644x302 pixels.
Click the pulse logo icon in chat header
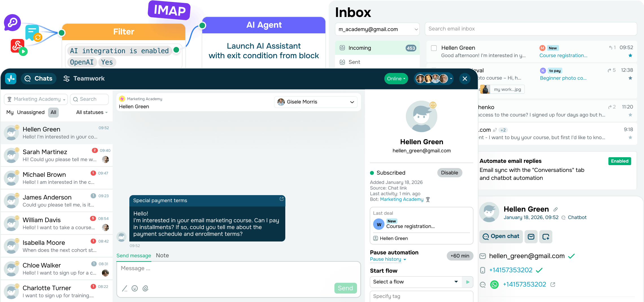point(11,78)
